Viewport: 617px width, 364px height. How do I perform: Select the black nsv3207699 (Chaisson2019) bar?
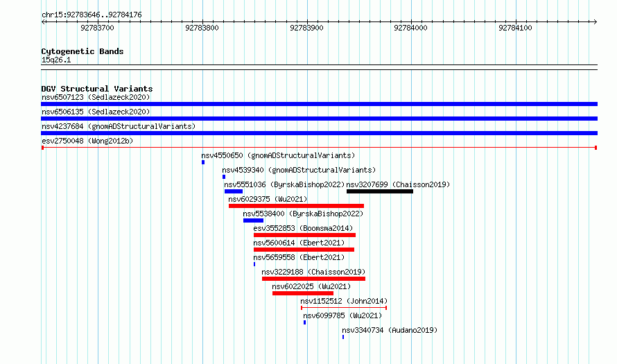point(380,191)
